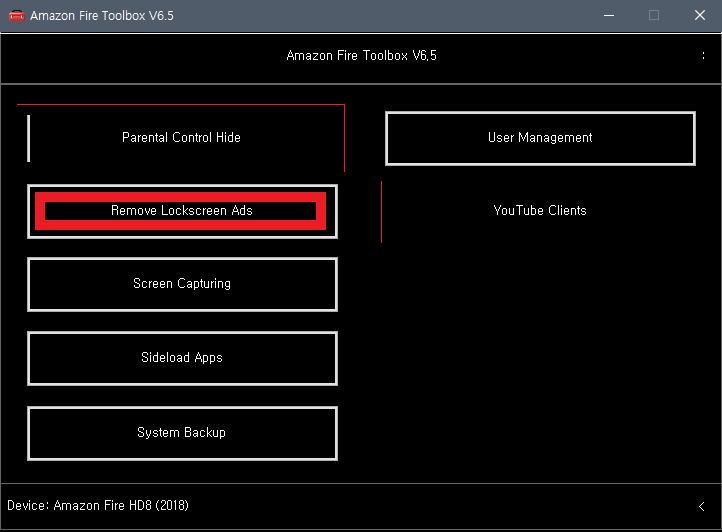Close the Amazon Fire Toolbox window
722x532 pixels.
coord(699,15)
